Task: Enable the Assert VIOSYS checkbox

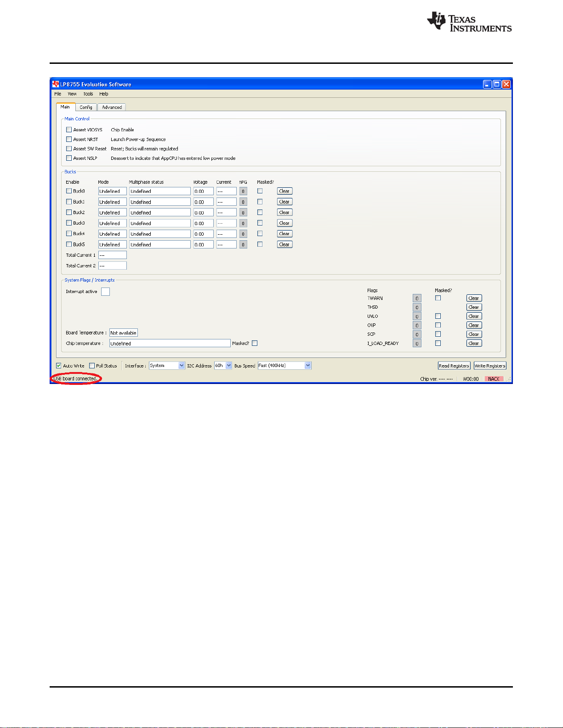Action: pyautogui.click(x=69, y=130)
